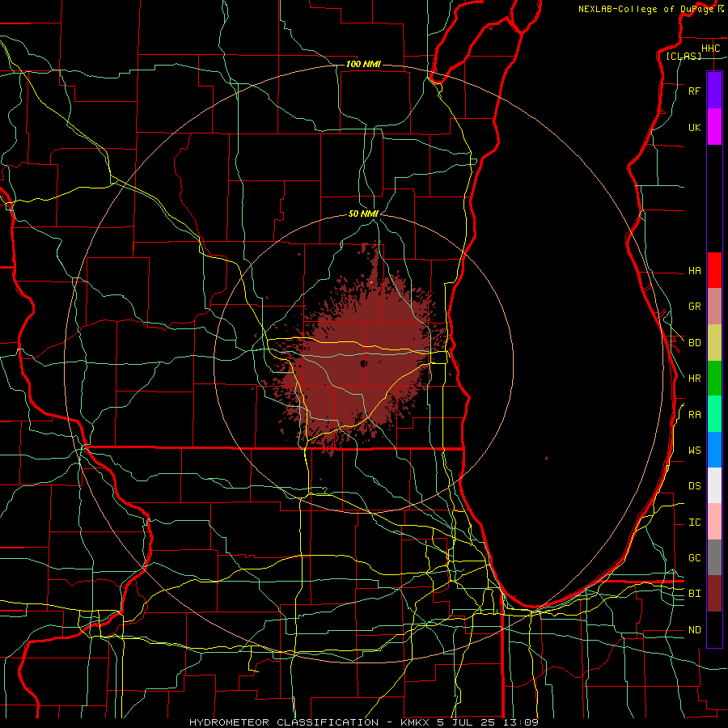Click the WS legend label text
728x728 pixels.
click(x=694, y=451)
